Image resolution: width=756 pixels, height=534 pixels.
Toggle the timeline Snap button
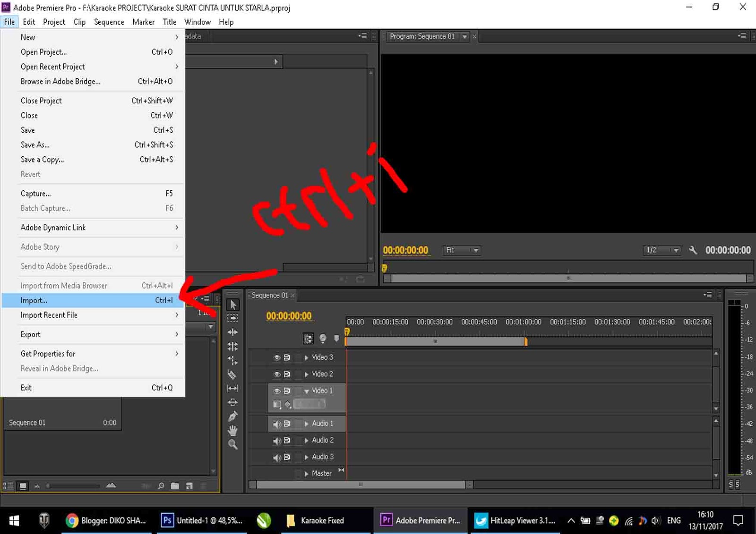coord(308,339)
